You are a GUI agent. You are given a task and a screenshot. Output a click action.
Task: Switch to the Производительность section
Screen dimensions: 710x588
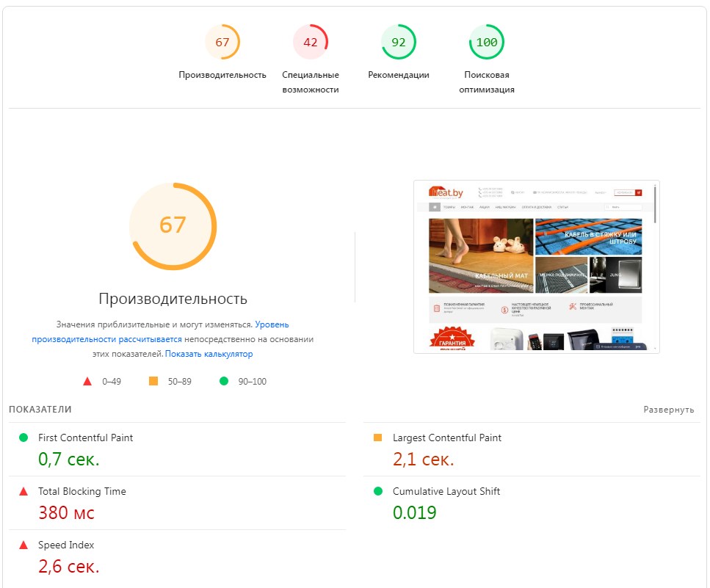222,74
